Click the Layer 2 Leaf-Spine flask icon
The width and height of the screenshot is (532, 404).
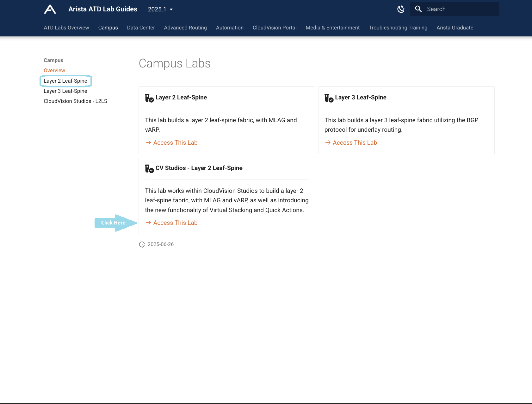pos(149,98)
